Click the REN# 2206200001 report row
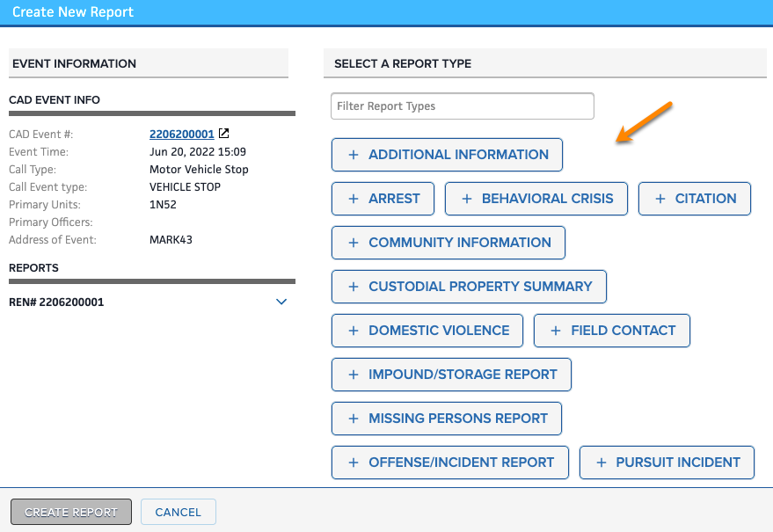773x532 pixels. [x=57, y=302]
